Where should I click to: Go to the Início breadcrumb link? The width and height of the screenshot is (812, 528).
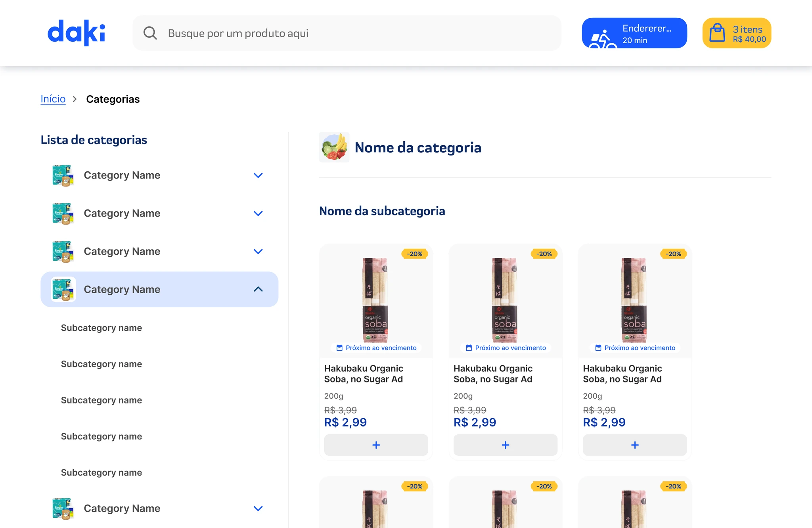point(53,99)
